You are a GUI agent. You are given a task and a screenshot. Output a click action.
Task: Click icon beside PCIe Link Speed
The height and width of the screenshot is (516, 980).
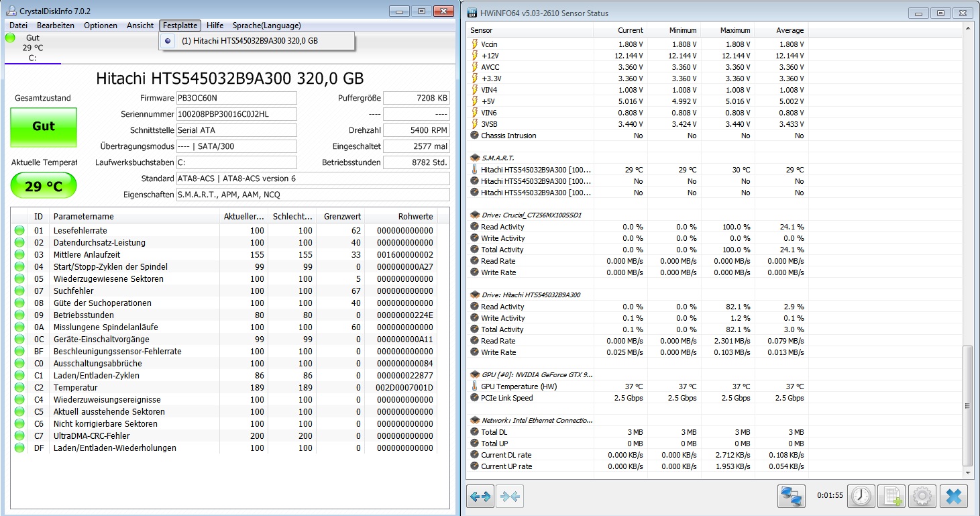tap(475, 398)
